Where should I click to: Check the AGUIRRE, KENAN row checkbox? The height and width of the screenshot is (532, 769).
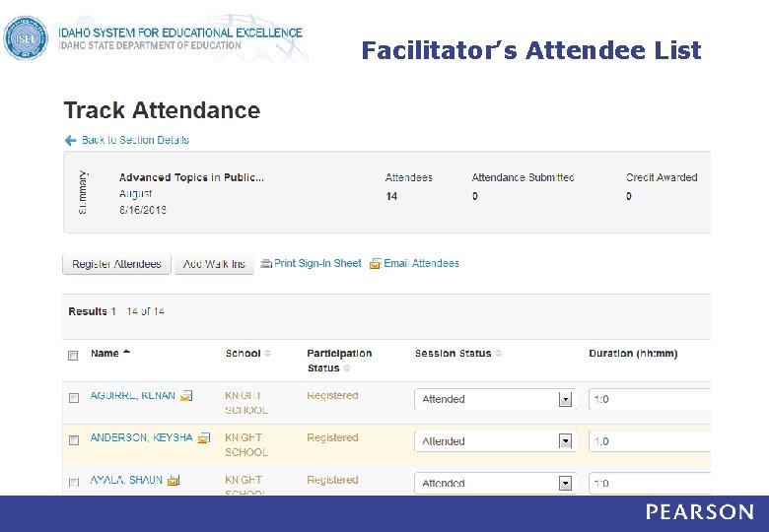(x=74, y=398)
